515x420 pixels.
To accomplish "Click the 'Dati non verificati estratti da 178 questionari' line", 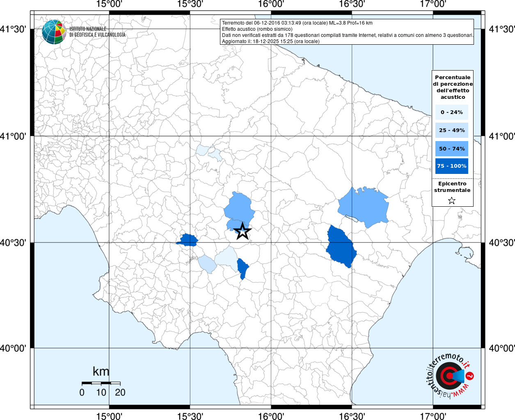I will pos(348,35).
